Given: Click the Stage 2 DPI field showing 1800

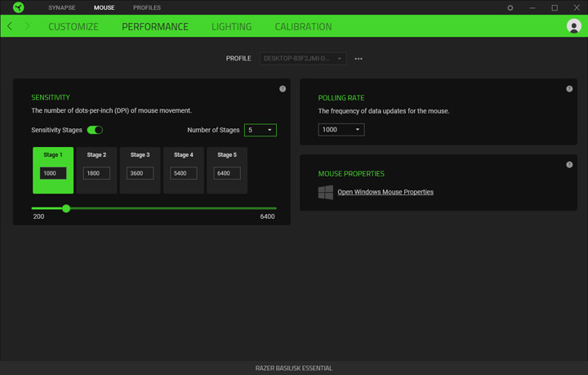Looking at the screenshot, I should coord(96,173).
